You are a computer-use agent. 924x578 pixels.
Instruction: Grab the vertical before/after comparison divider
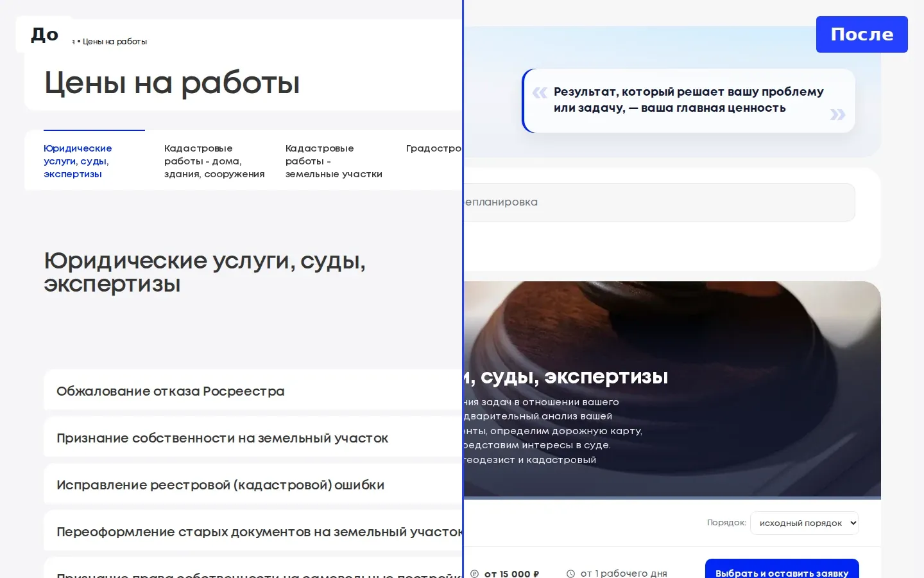[463, 289]
